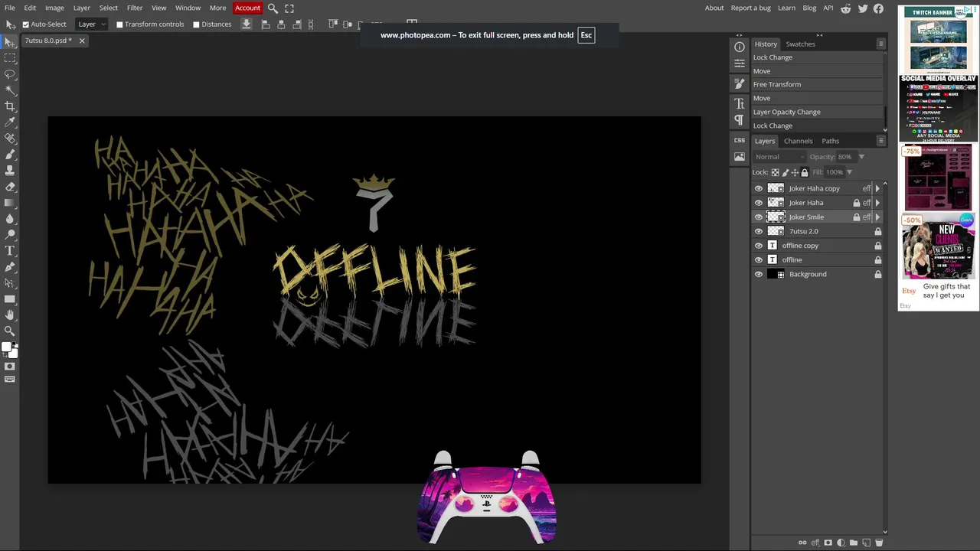980x551 pixels.
Task: Open the Info panel icon
Action: click(740, 47)
